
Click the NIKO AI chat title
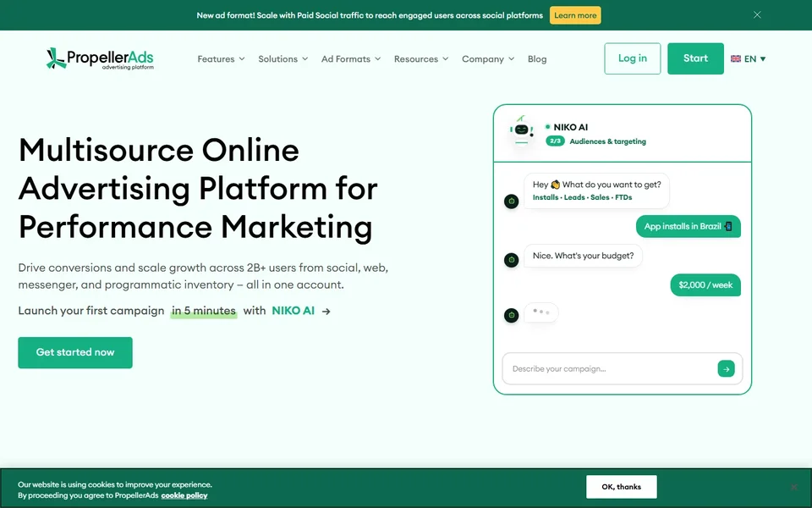pyautogui.click(x=570, y=127)
